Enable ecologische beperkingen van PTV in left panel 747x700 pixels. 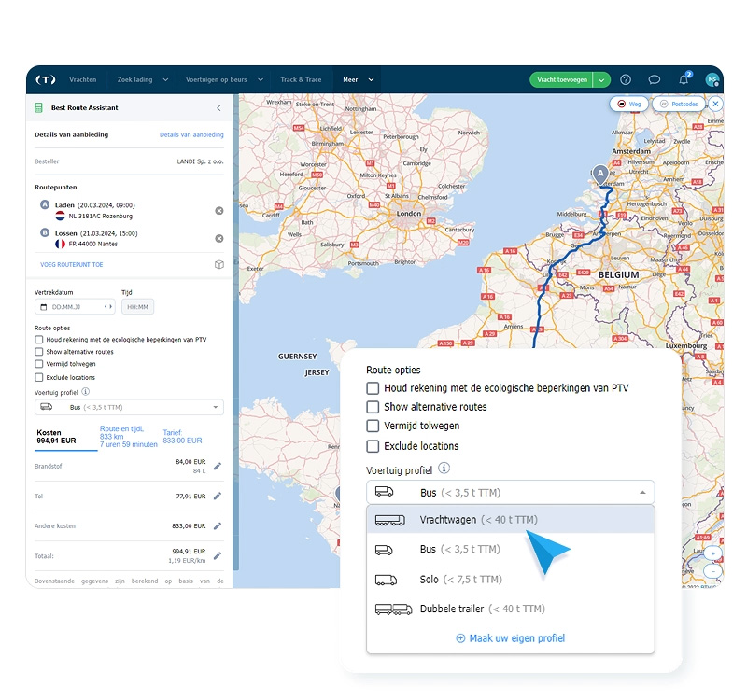(x=39, y=340)
